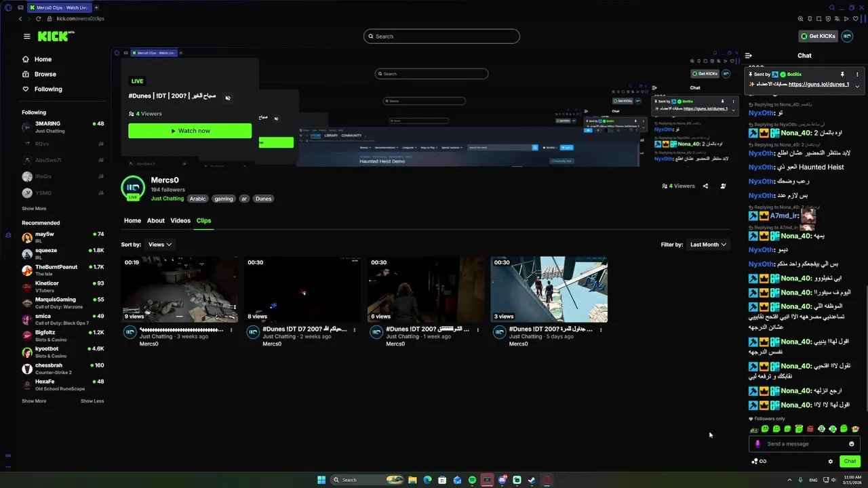Go back in browser history
Screen dimensions: 868x488
pos(20,18)
